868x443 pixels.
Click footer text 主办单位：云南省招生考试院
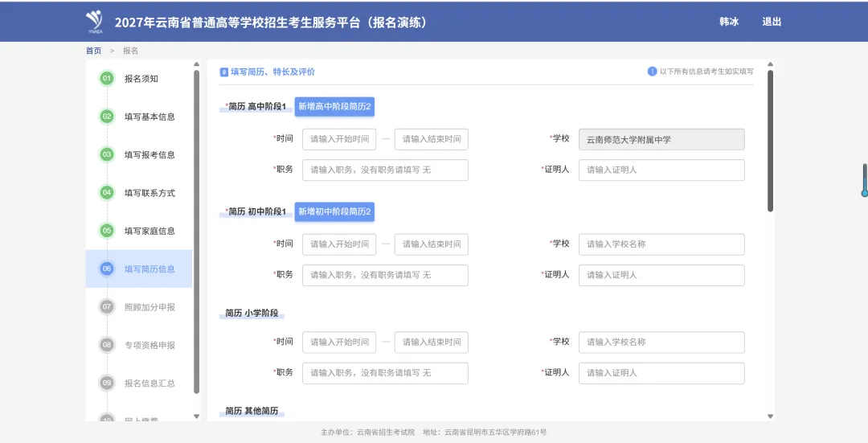367,433
